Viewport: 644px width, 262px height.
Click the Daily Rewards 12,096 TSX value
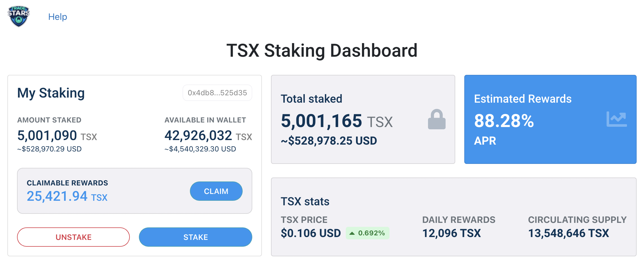point(452,233)
